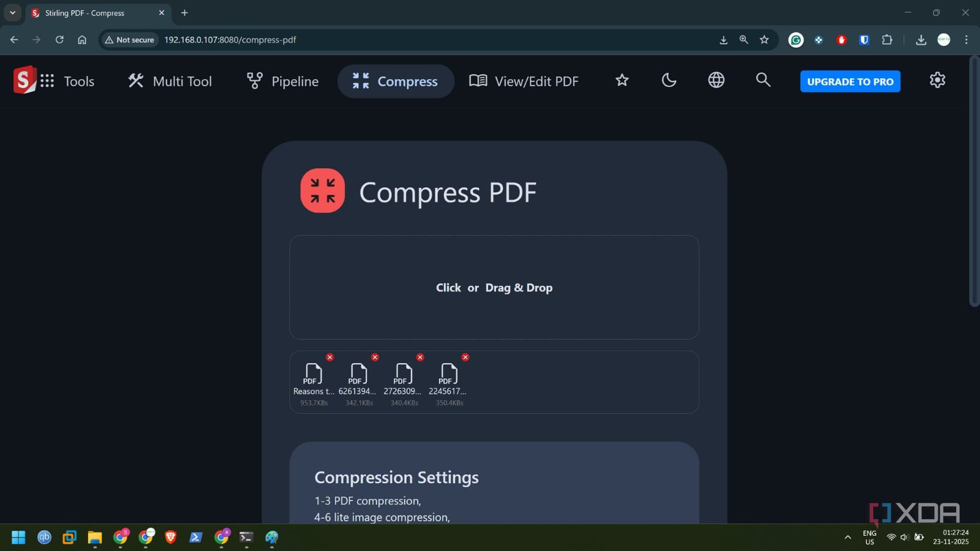The width and height of the screenshot is (980, 551).
Task: Remove the 2245617... PDF file
Action: coord(466,357)
